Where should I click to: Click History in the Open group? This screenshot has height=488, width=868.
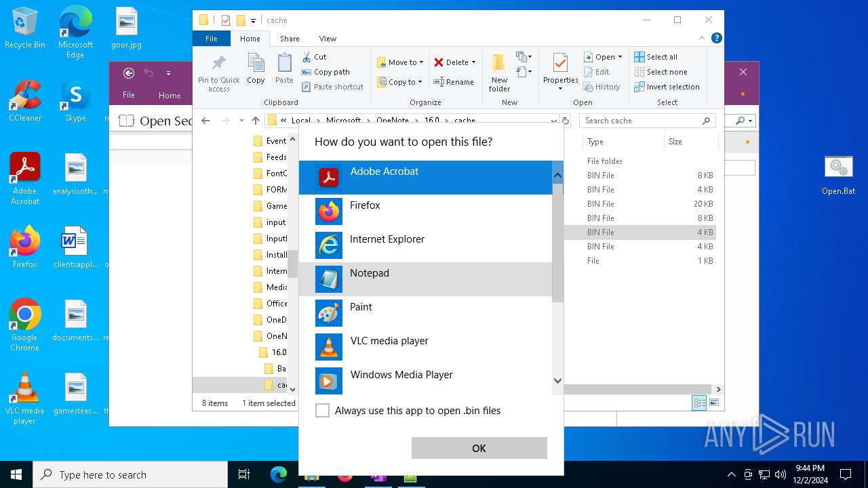coord(602,87)
